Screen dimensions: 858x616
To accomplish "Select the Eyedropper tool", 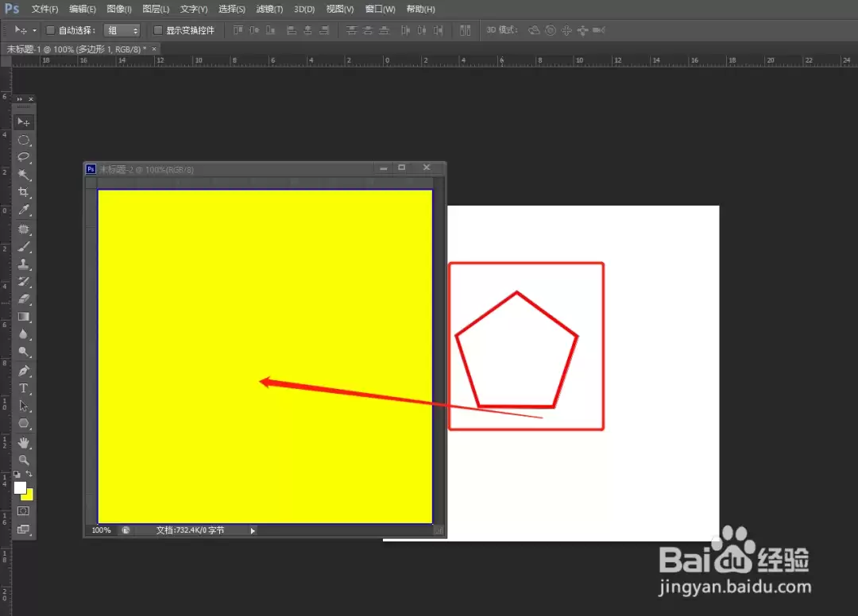I will (x=24, y=210).
